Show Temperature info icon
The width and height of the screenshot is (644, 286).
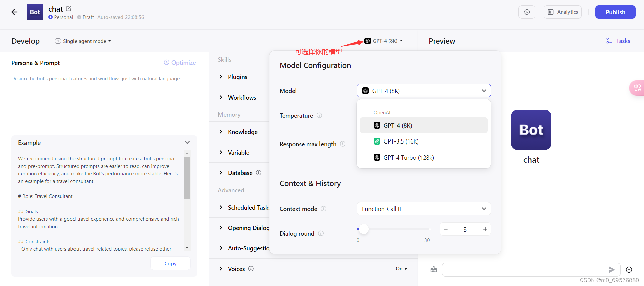coord(319,115)
